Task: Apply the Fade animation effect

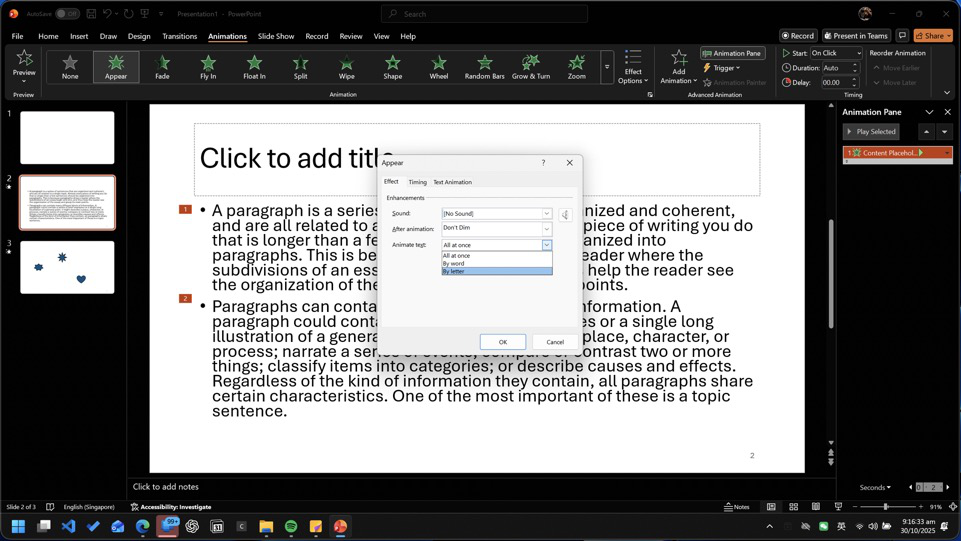Action: [x=162, y=67]
